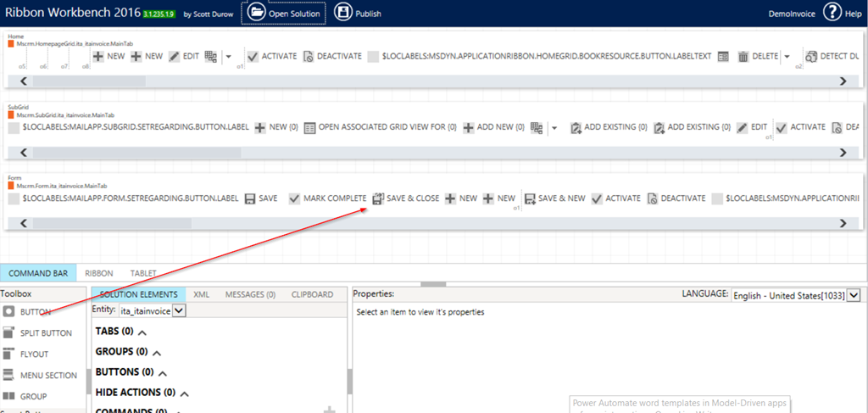The height and width of the screenshot is (413, 868).
Task: Open the Language dropdown
Action: [853, 294]
